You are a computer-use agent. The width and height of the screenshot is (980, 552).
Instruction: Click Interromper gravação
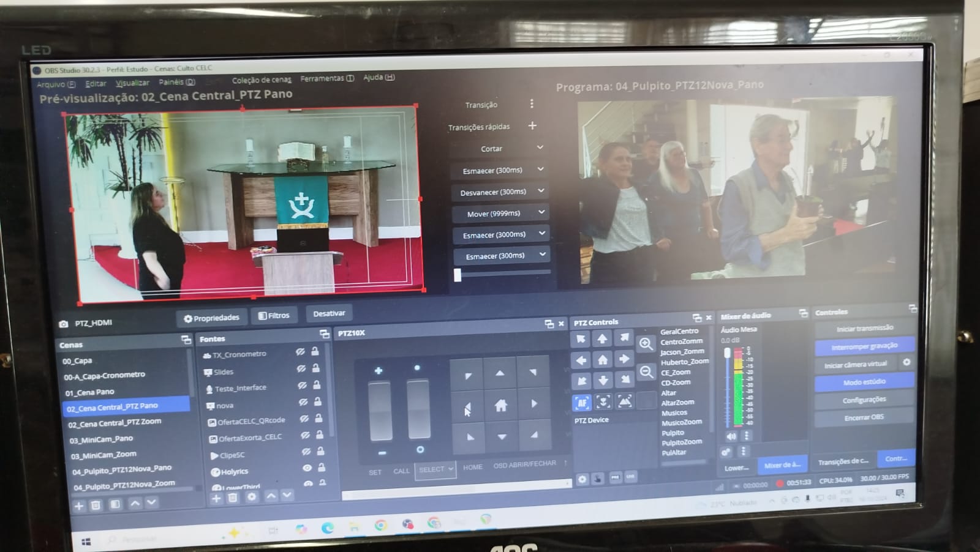[864, 346]
